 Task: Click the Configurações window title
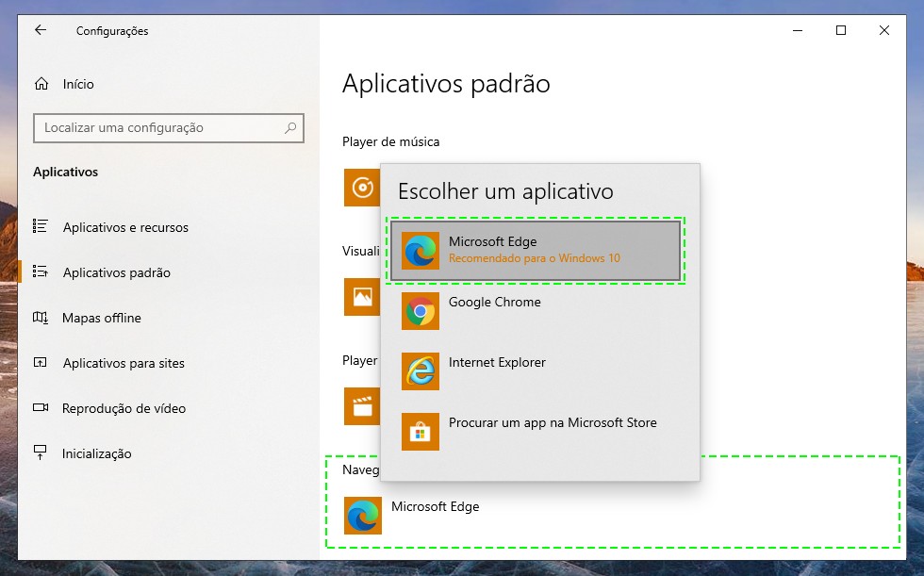click(112, 31)
